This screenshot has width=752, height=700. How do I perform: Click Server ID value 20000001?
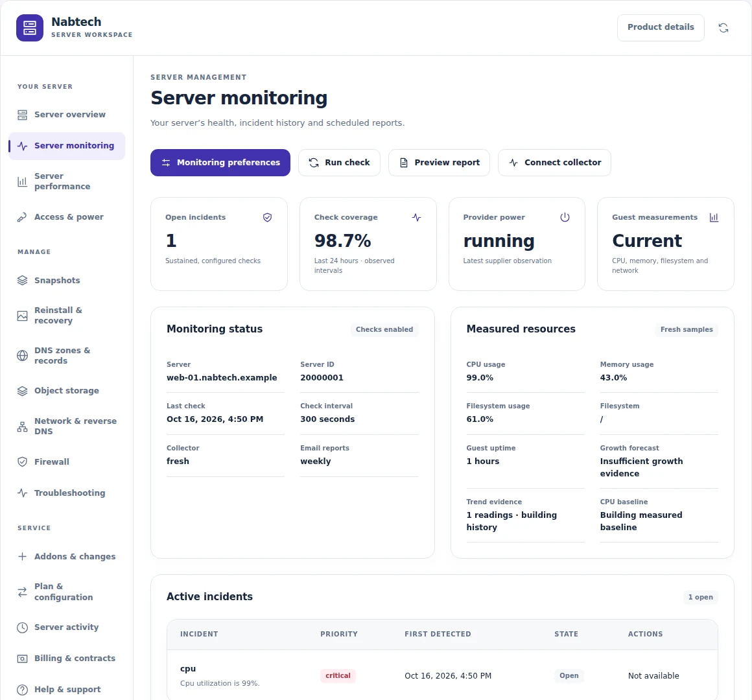(322, 378)
